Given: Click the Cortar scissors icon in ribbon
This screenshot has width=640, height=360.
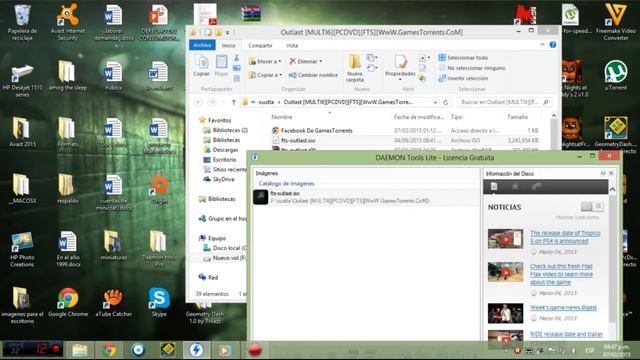Looking at the screenshot, I should pyautogui.click(x=236, y=58).
